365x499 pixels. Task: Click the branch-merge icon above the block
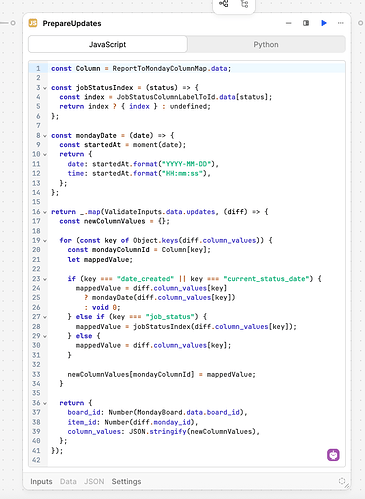click(x=224, y=4)
